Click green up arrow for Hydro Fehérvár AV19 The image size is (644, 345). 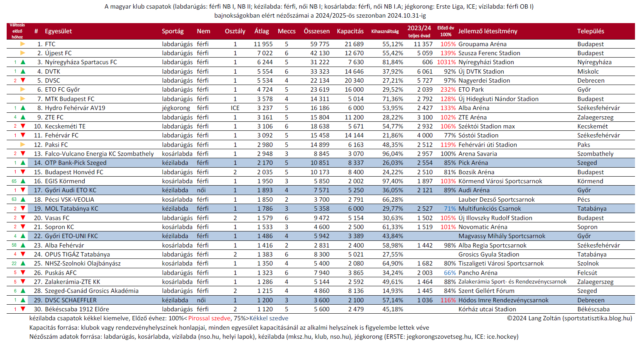pyautogui.click(x=23, y=108)
